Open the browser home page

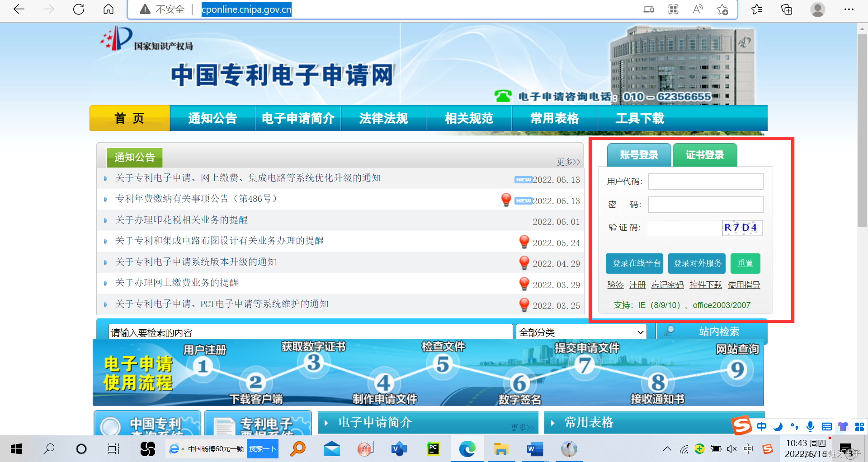pyautogui.click(x=108, y=9)
